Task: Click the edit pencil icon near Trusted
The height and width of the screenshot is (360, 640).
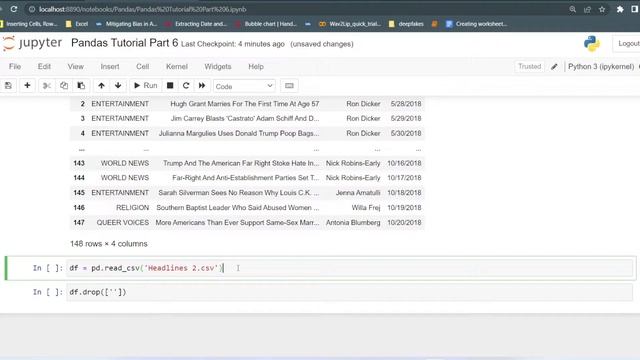Action: (554, 67)
